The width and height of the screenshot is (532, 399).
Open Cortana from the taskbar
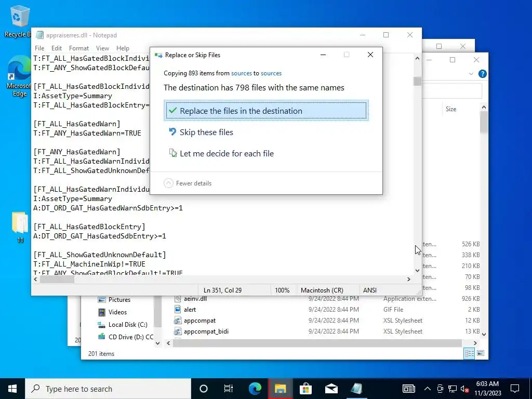tap(203, 389)
